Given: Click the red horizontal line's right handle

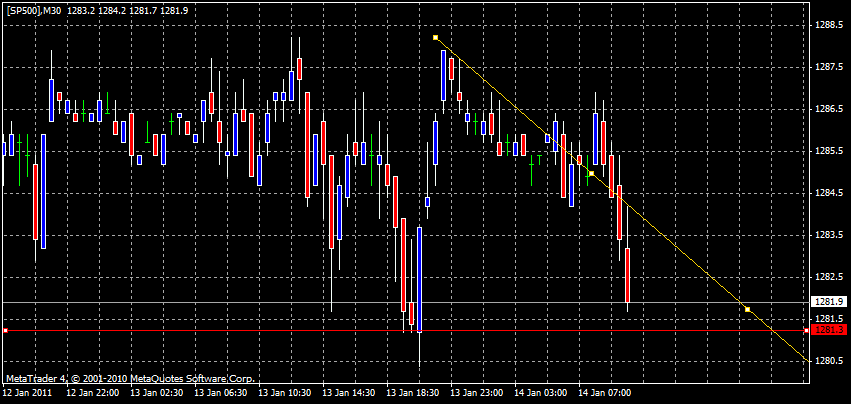Looking at the screenshot, I should tap(806, 330).
